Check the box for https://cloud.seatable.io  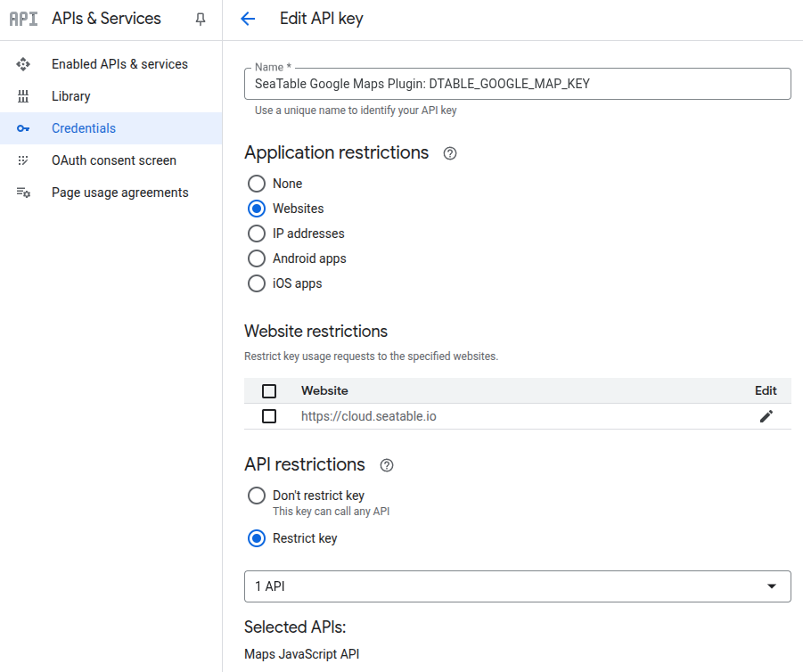click(x=269, y=416)
